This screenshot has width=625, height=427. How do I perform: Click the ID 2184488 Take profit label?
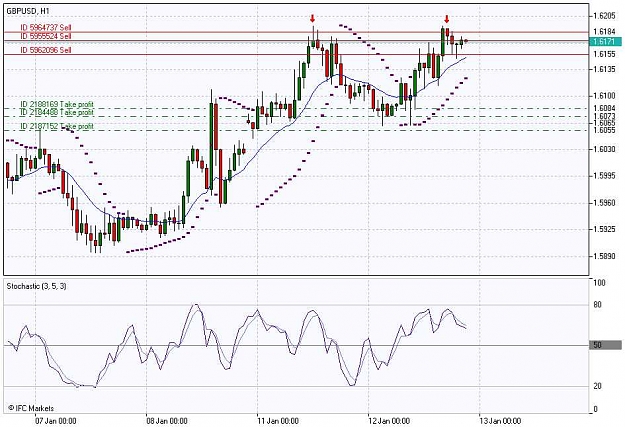coord(57,112)
